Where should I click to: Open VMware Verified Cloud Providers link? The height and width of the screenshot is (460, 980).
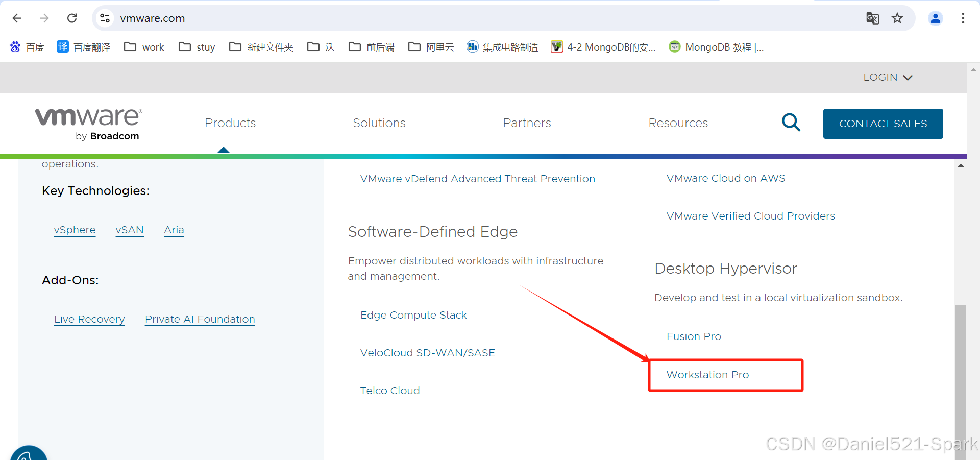751,216
